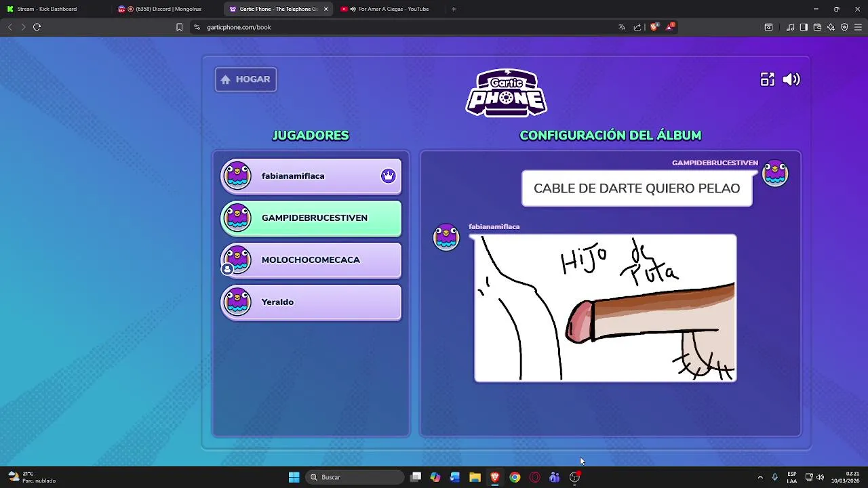Click the Gartic Phone logo
This screenshot has height=488, width=868.
(507, 93)
